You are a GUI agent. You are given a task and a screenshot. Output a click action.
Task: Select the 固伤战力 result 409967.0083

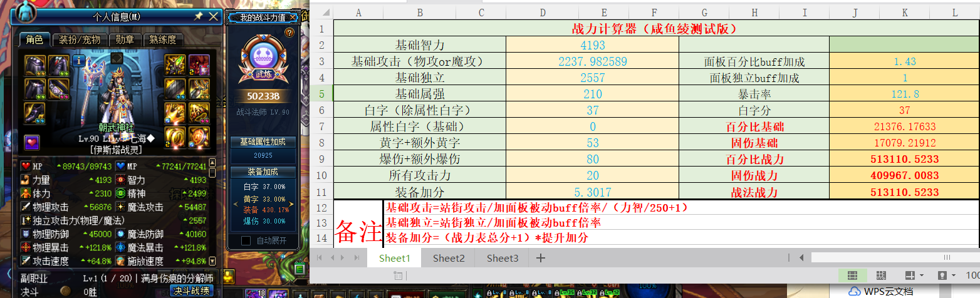click(x=904, y=175)
